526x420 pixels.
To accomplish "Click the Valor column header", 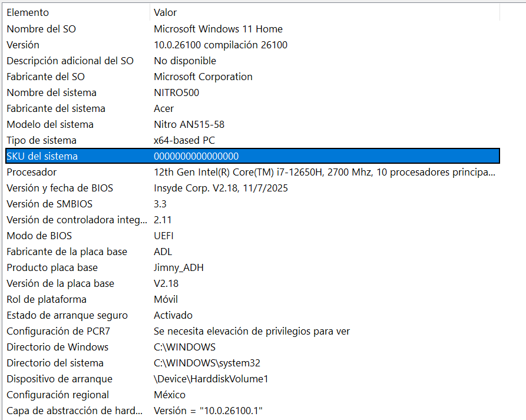I will (x=325, y=12).
